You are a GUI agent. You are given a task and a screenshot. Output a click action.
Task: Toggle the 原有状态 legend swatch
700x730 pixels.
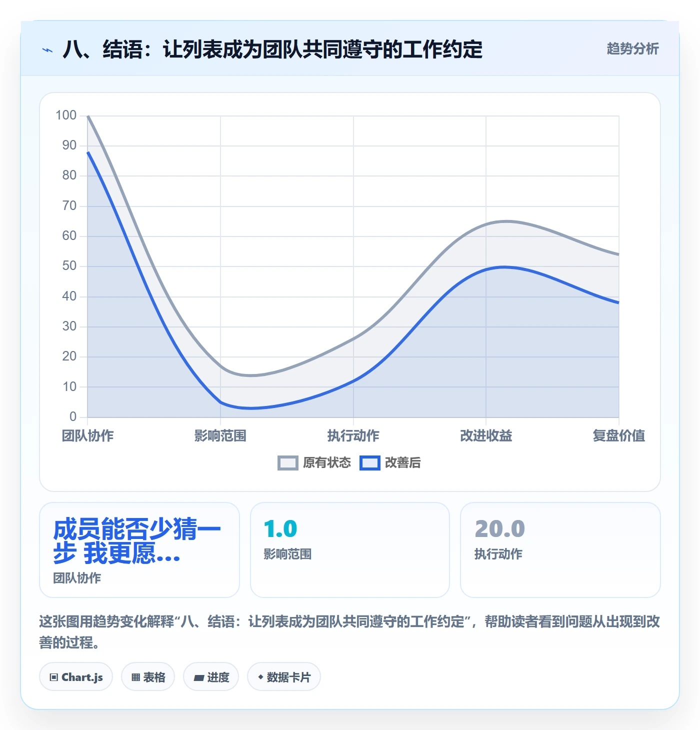click(287, 463)
